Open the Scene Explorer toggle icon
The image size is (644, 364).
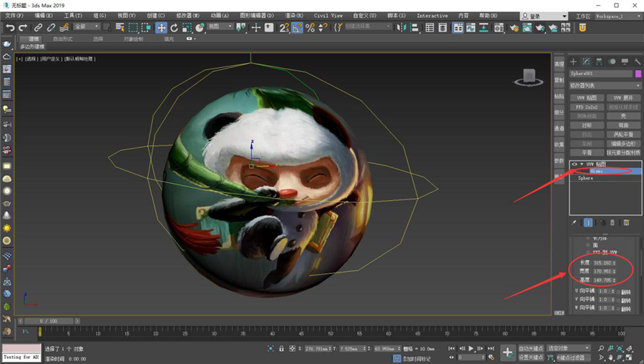pyautogui.click(x=429, y=27)
